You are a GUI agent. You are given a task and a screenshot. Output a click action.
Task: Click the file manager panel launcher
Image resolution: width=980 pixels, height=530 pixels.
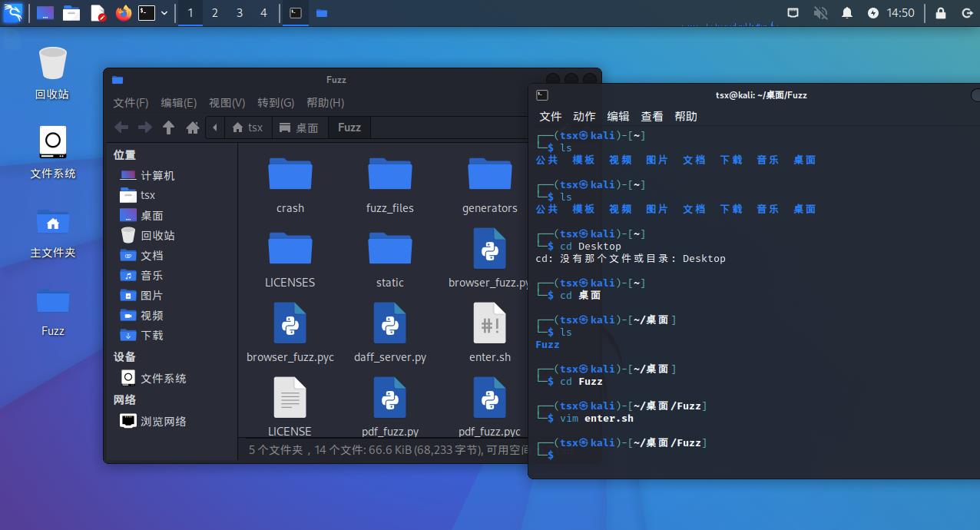coord(71,13)
